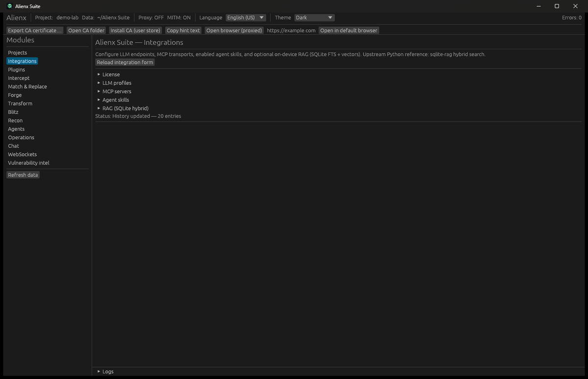Screen dimensions: 588x379
Task: Open the Operations module
Action: 21,137
